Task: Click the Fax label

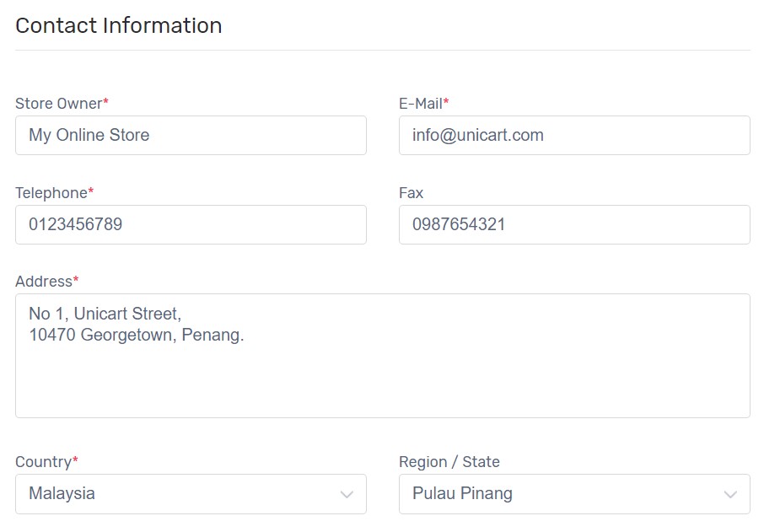Action: coord(412,193)
